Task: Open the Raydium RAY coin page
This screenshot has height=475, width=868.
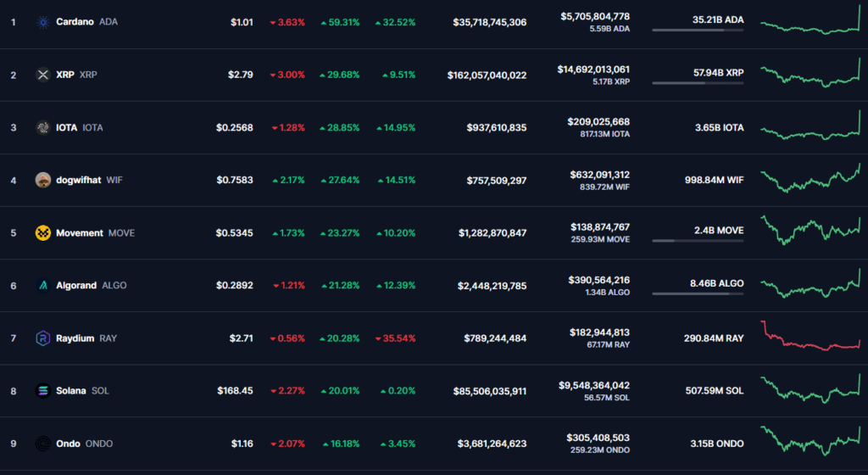Action: [x=86, y=338]
